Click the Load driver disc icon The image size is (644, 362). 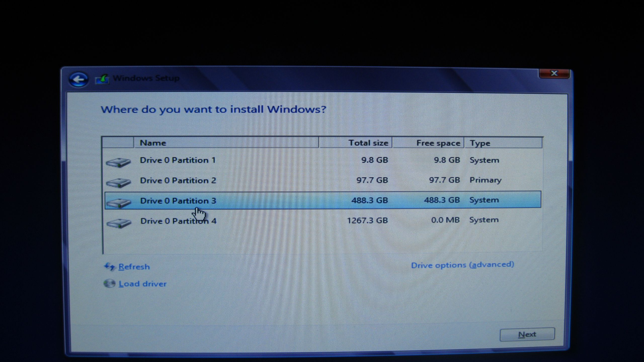tap(109, 284)
